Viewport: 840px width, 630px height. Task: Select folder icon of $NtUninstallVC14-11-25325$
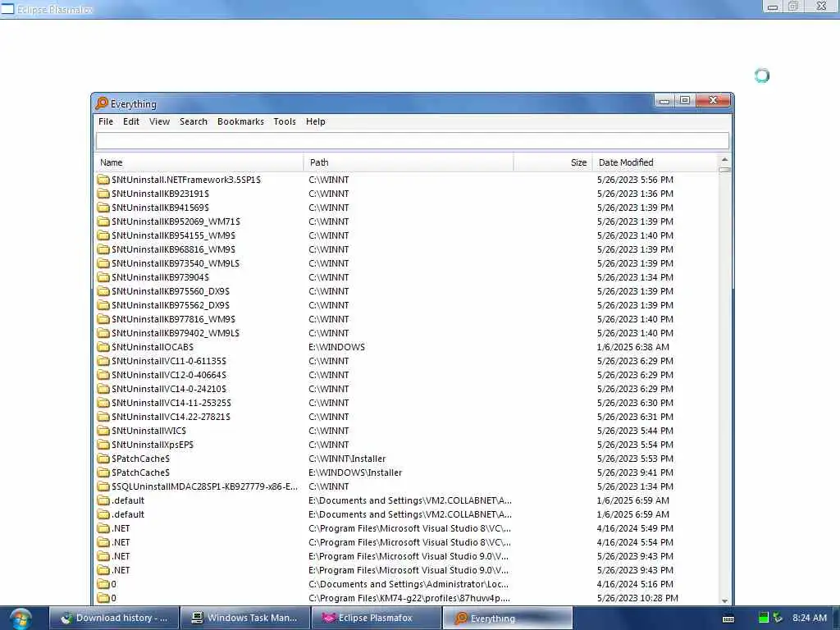103,402
